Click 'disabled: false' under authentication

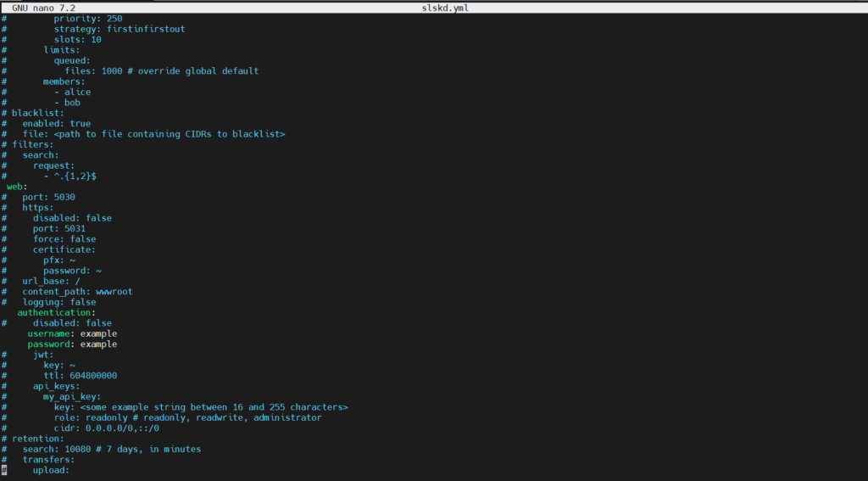(x=73, y=323)
